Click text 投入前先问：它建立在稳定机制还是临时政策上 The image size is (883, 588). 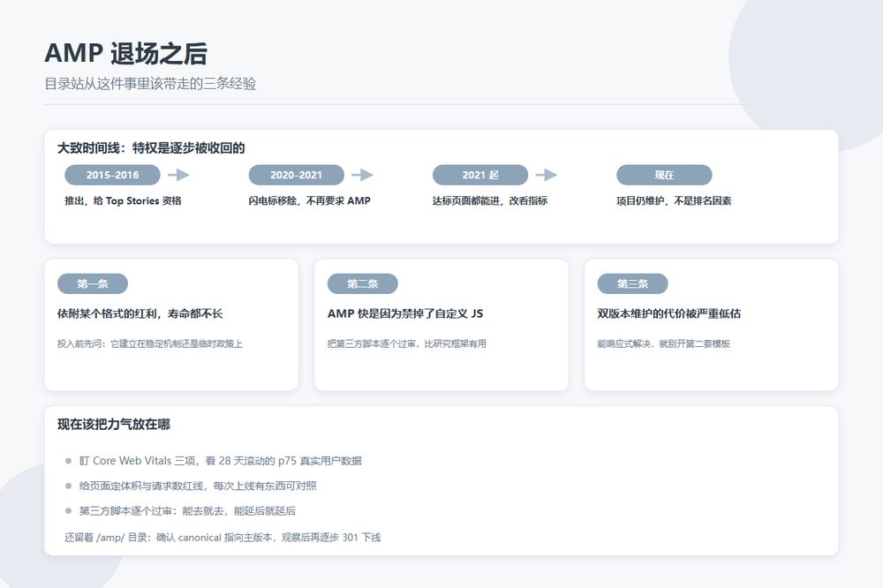(150, 343)
